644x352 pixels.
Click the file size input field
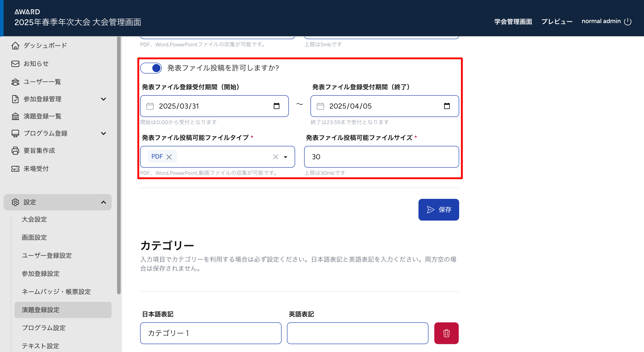(x=381, y=157)
